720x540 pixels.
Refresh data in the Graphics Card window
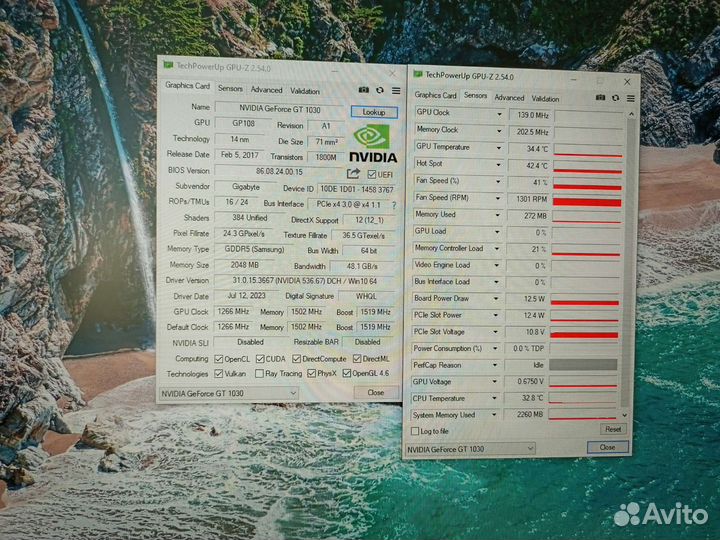pos(380,90)
